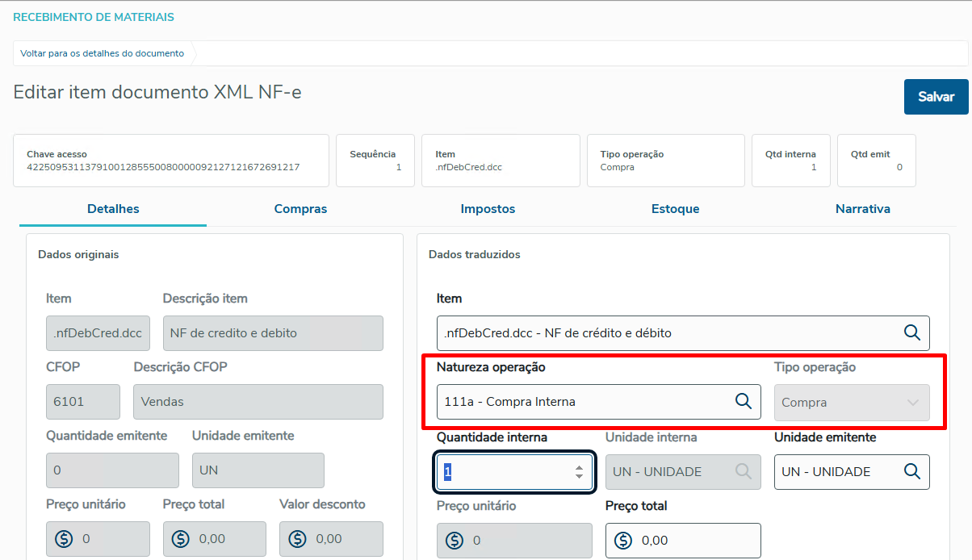Click the translated Item input field
The height and width of the screenshot is (560, 972).
pyautogui.click(x=666, y=332)
